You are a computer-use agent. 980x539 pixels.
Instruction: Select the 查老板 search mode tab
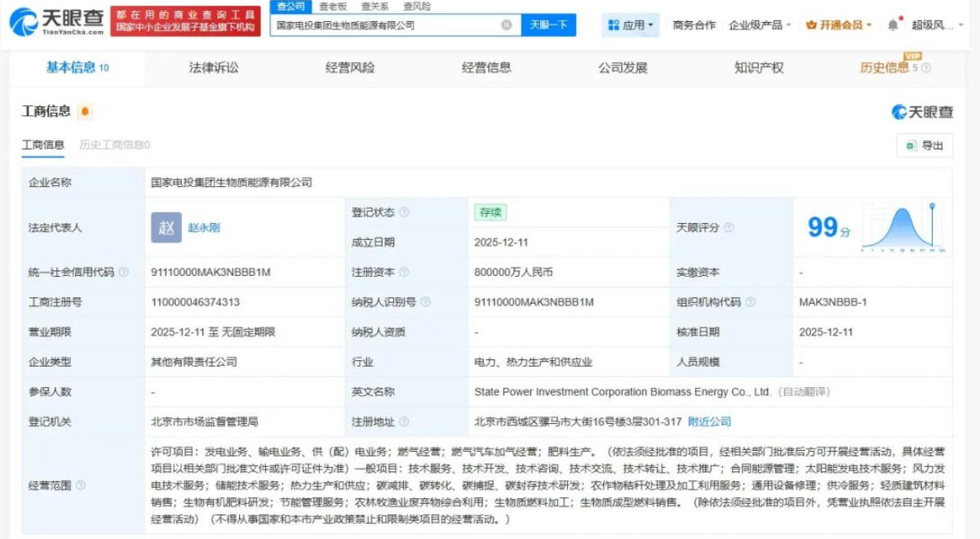(333, 7)
